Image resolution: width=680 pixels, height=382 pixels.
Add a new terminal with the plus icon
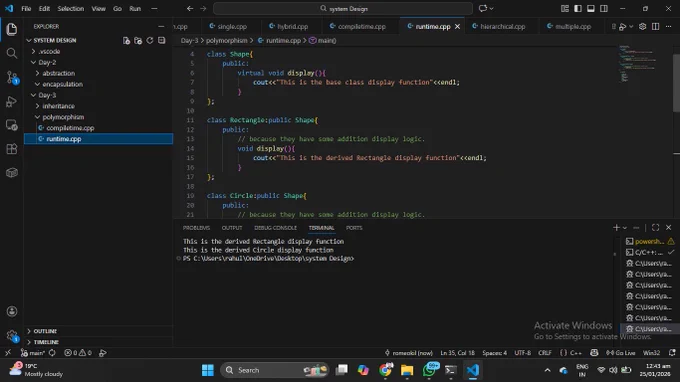(x=616, y=228)
